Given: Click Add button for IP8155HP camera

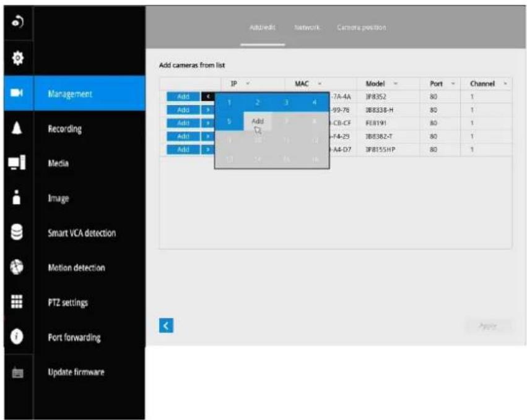Looking at the screenshot, I should tap(183, 150).
